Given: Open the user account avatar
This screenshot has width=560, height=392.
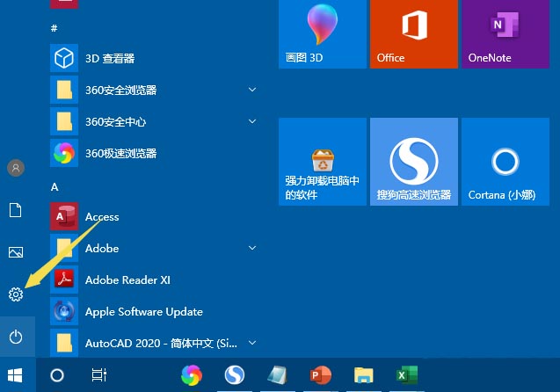Looking at the screenshot, I should point(16,168).
